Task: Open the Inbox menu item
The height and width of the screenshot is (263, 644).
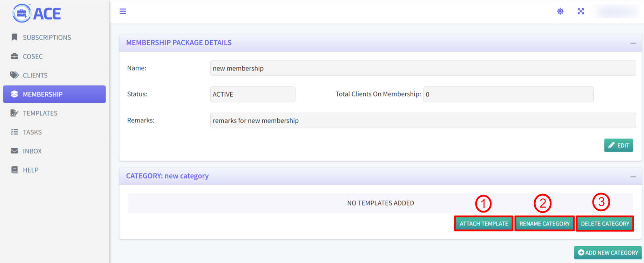Action: pos(32,151)
